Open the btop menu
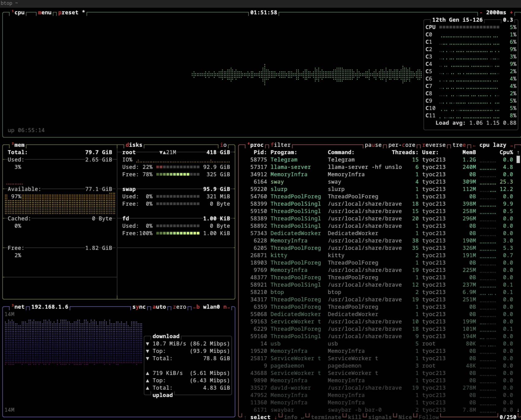Screen dimensions: 521x420 [x=45, y=13]
